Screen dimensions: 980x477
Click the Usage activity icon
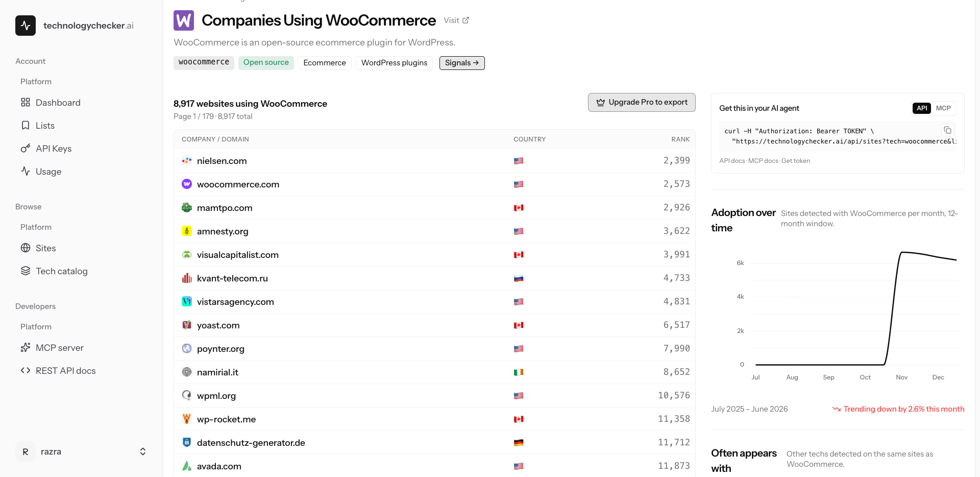coord(26,172)
